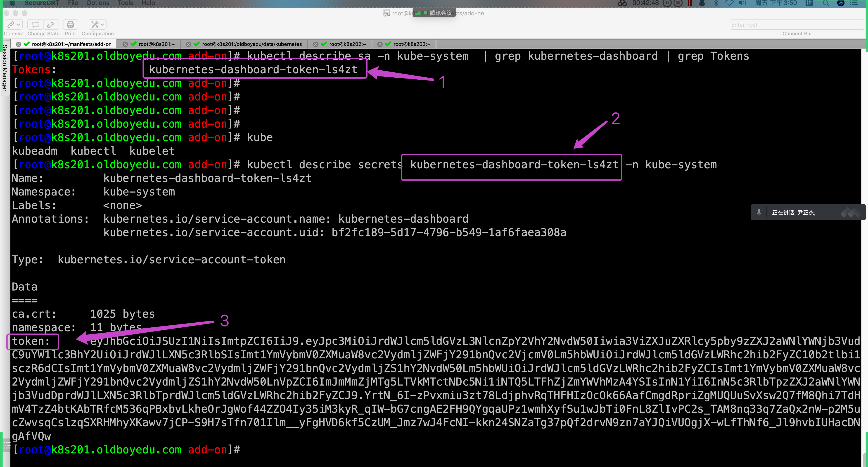Click the recording pause icon in menu bar
The width and height of the screenshot is (868, 467).
point(668,3)
